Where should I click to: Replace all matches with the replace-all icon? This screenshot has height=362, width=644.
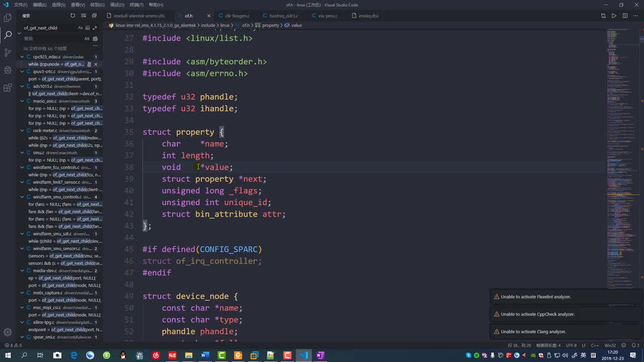[96, 39]
